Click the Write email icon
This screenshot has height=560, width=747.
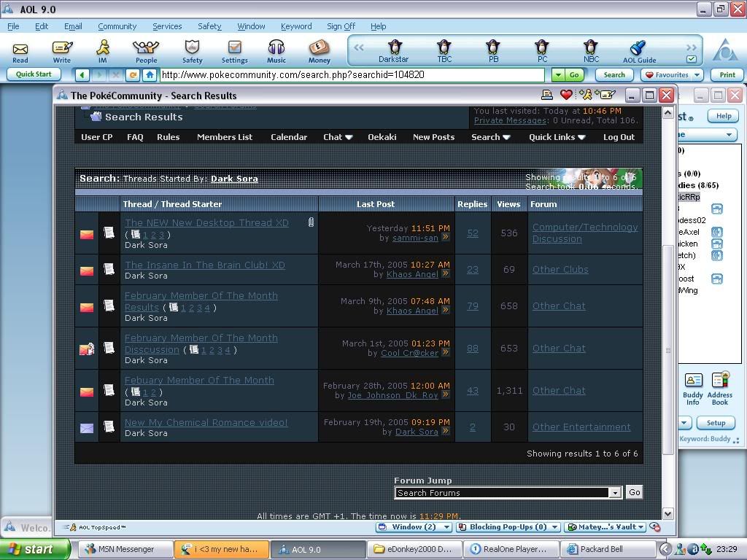point(62,52)
